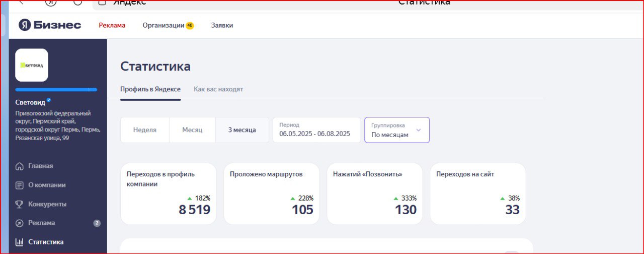Click the verified checkmark badge next to Световид
Screen dimensions: 644x254
(x=49, y=100)
